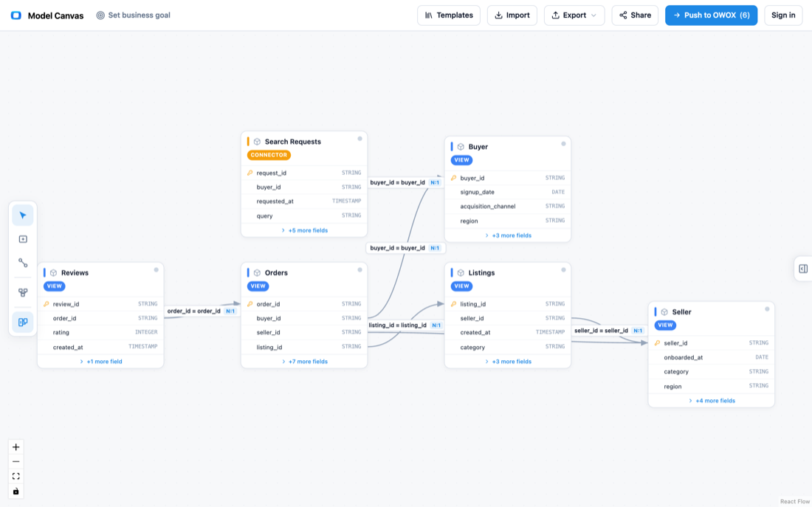Image resolution: width=812 pixels, height=507 pixels.
Task: Select the listing_id = listing_id relation label
Action: click(405, 325)
